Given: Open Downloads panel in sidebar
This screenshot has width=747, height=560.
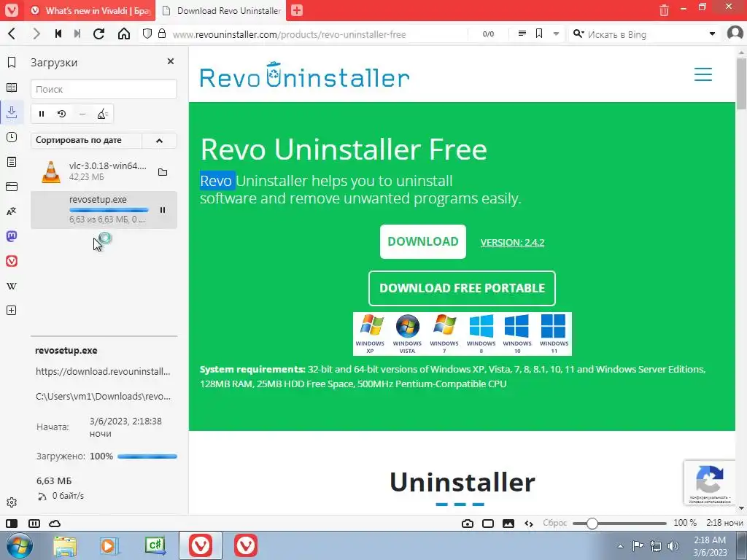Looking at the screenshot, I should point(12,112).
